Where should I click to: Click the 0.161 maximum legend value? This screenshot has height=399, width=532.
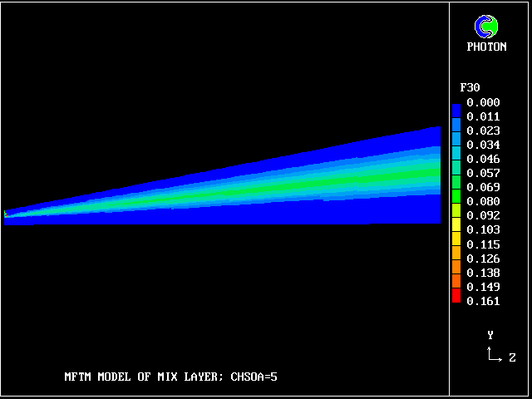483,301
